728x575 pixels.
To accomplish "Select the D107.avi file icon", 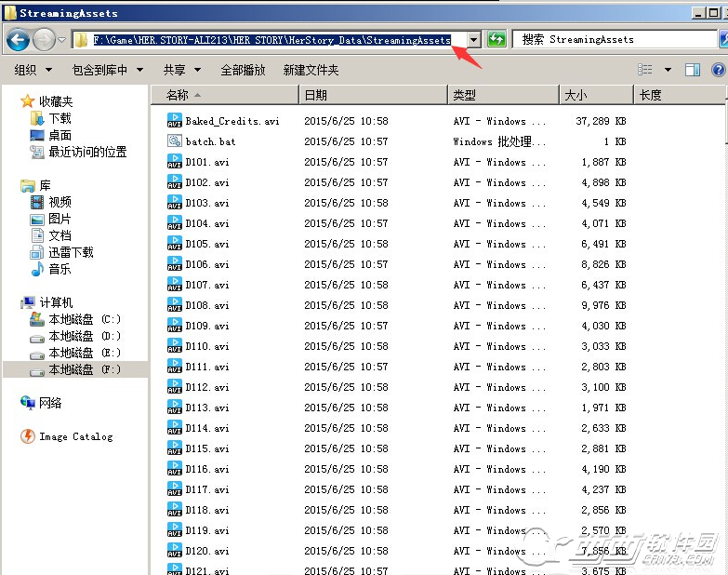I will tap(175, 284).
